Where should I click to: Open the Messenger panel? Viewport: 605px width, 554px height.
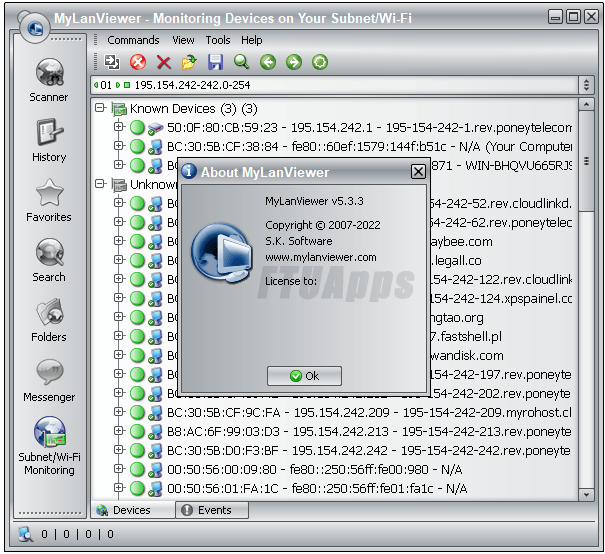click(x=49, y=380)
